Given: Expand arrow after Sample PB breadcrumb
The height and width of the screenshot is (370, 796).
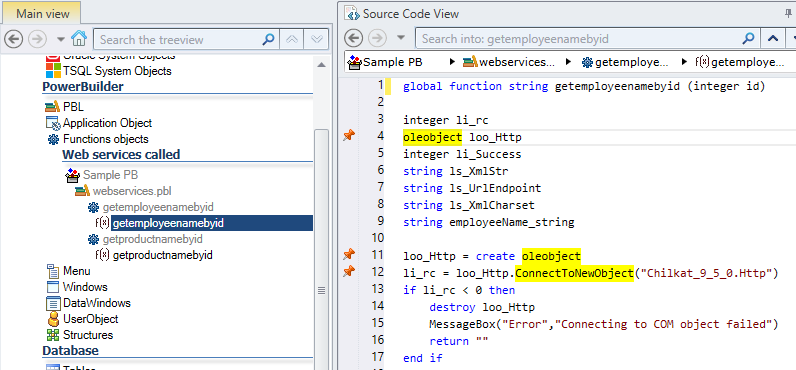Looking at the screenshot, I should click(452, 62).
